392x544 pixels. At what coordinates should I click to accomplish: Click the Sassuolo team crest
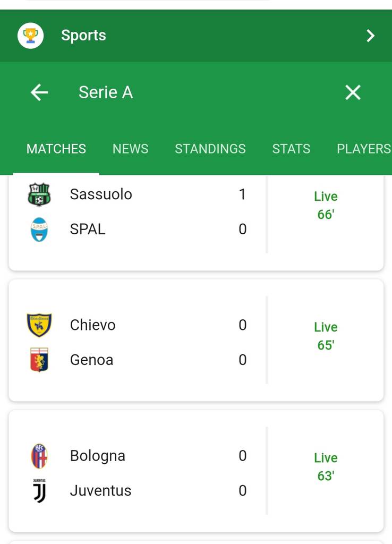39,194
